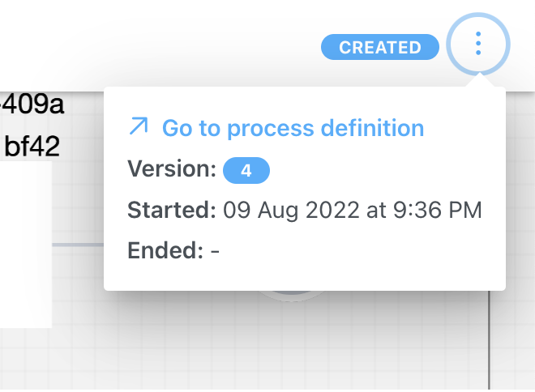This screenshot has width=535, height=392.
Task: Click the popover's triangular pointer under the menu button
Action: tap(480, 79)
